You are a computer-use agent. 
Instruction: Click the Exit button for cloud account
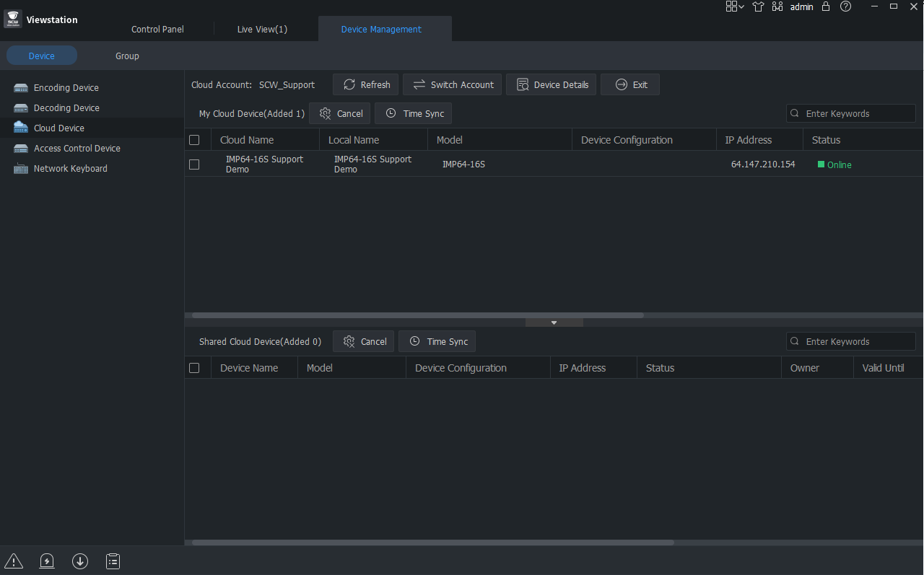pos(630,84)
